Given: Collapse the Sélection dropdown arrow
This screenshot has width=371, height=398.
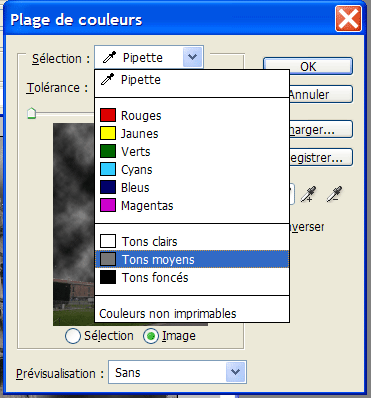Looking at the screenshot, I should (192, 57).
